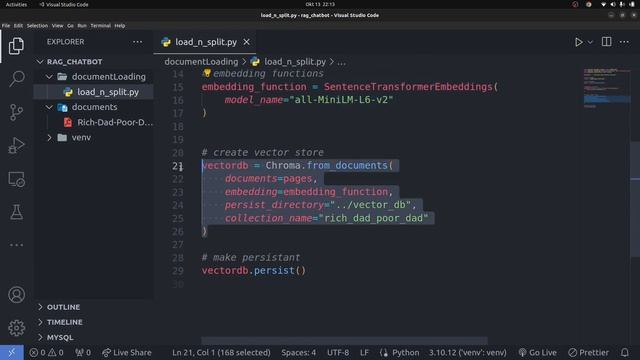
Task: Click Go Live in status bar
Action: pos(538,352)
